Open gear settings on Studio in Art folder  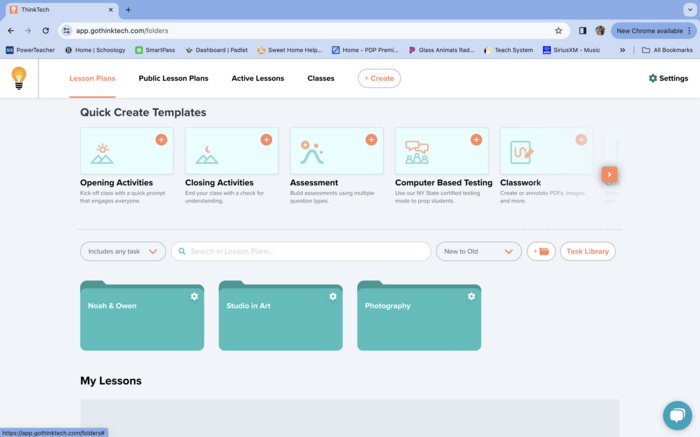tap(333, 296)
